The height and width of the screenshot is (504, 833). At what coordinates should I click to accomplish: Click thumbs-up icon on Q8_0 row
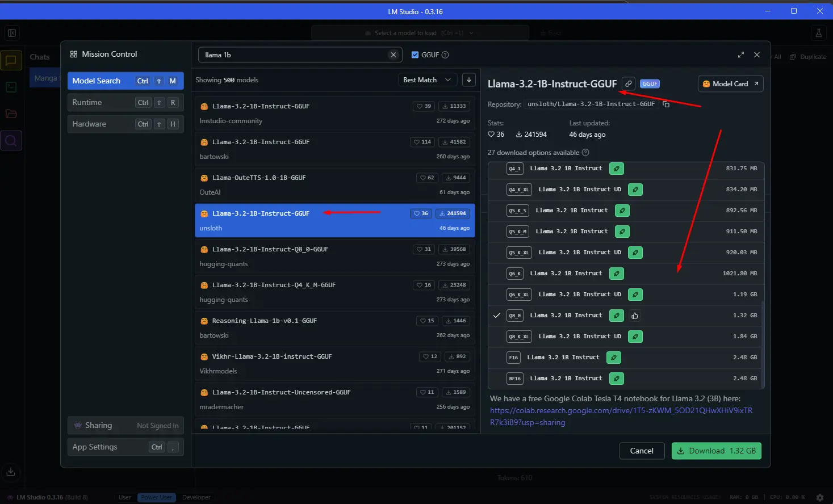635,316
